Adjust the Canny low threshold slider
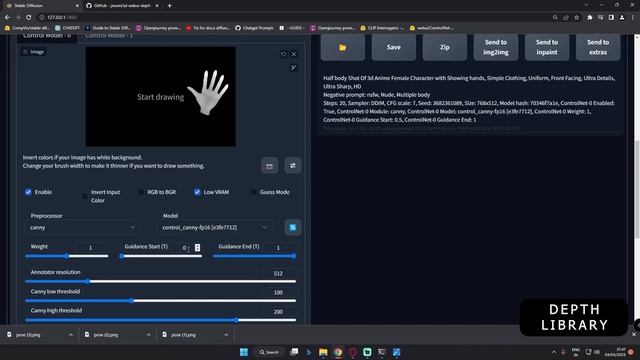The width and height of the screenshot is (640, 360). (160, 301)
